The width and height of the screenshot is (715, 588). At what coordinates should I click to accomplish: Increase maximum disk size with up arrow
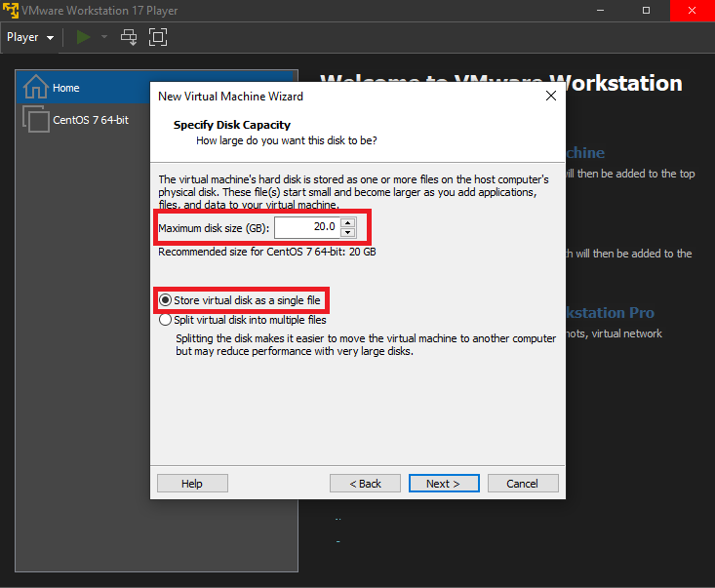348,222
